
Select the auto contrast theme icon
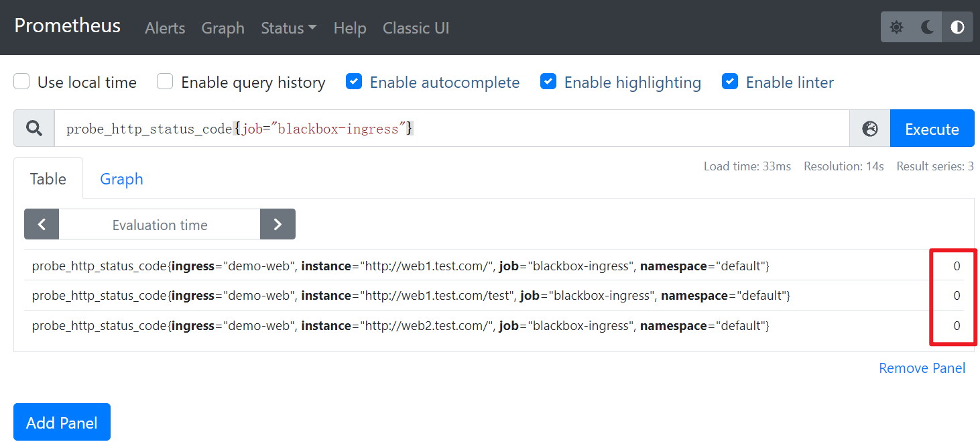point(957,27)
